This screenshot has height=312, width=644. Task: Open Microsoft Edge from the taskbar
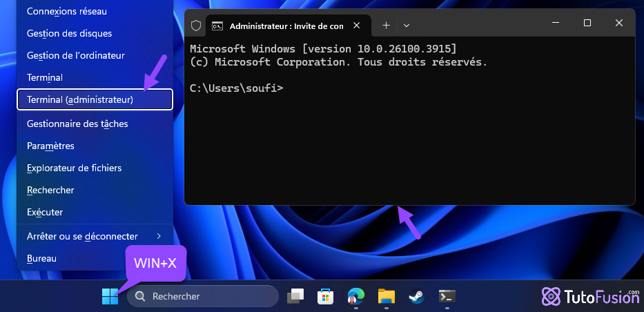tap(355, 296)
